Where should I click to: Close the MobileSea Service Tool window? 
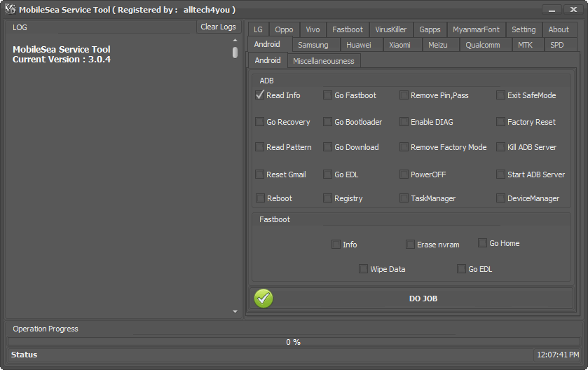[x=573, y=10]
